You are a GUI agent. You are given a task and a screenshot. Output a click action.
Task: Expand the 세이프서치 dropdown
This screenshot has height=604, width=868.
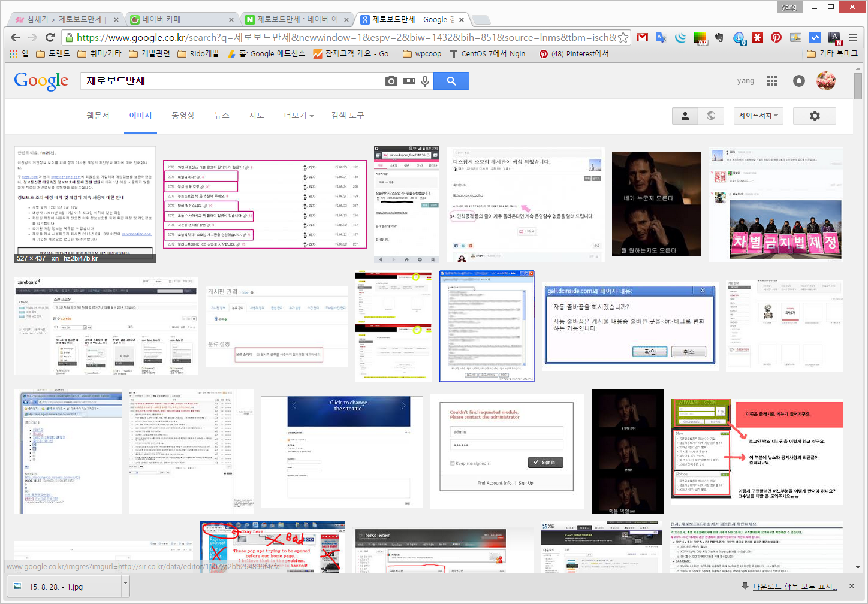click(x=758, y=116)
